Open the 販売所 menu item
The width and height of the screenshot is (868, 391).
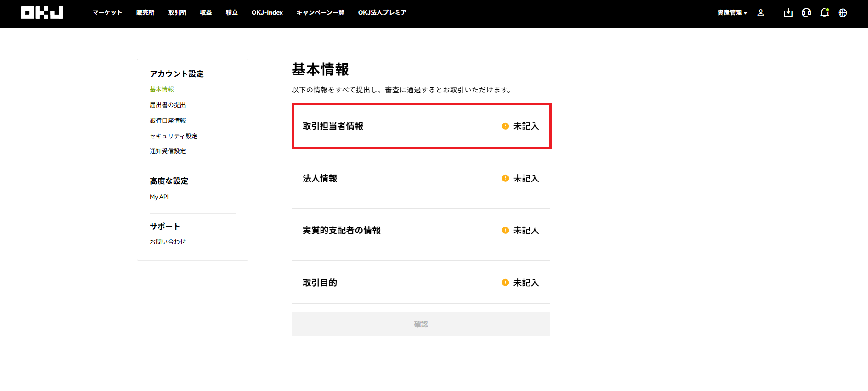coord(145,13)
